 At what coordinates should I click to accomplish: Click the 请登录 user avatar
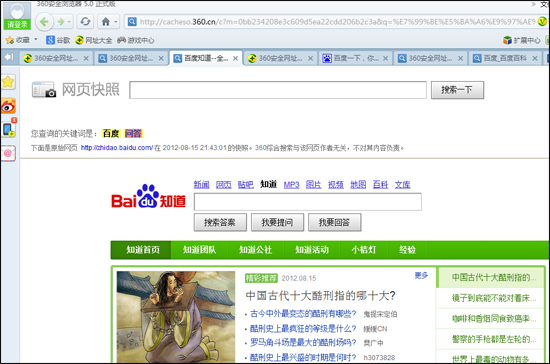click(x=17, y=15)
